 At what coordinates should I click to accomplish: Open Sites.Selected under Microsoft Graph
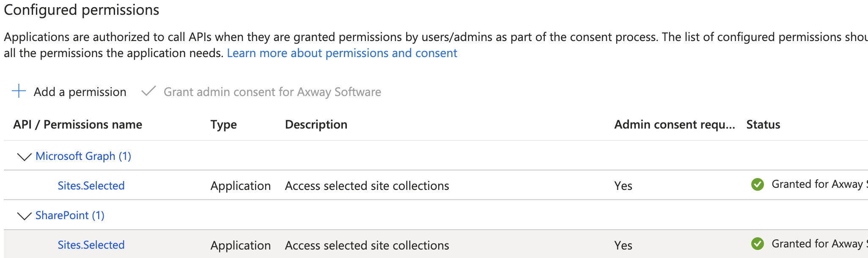91,186
